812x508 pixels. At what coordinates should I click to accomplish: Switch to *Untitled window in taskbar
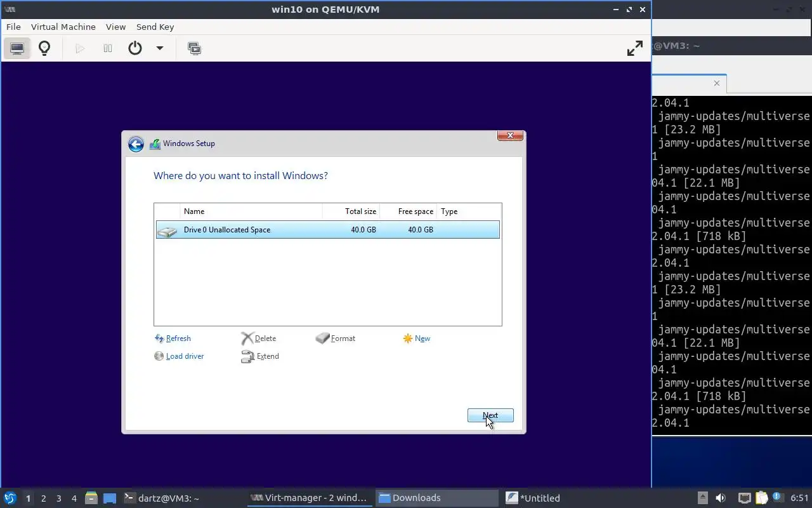[565, 498]
